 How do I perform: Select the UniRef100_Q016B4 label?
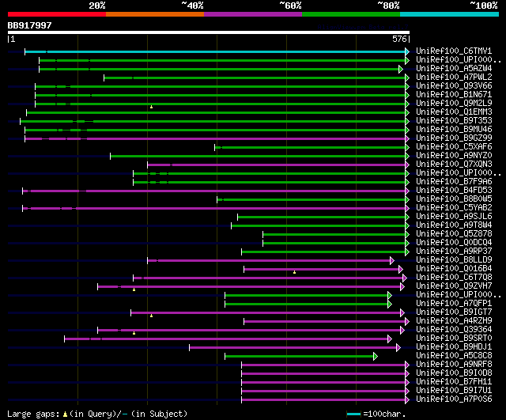454,269
